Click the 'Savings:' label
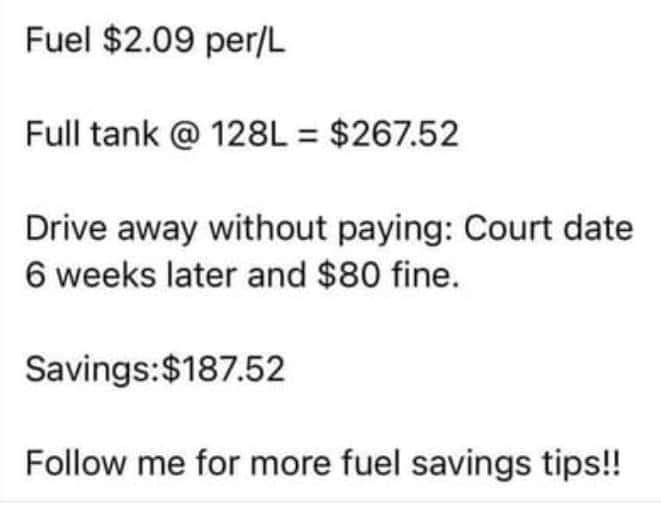 click(x=93, y=370)
